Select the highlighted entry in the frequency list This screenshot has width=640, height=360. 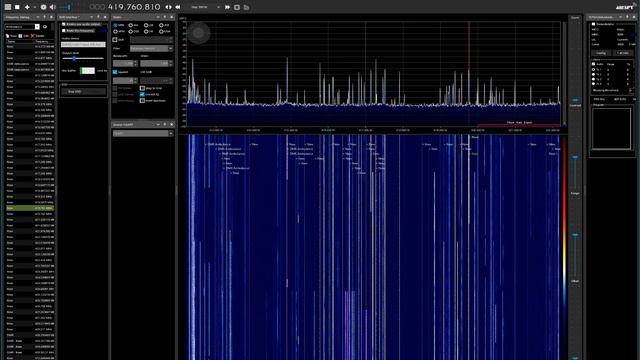(30, 208)
